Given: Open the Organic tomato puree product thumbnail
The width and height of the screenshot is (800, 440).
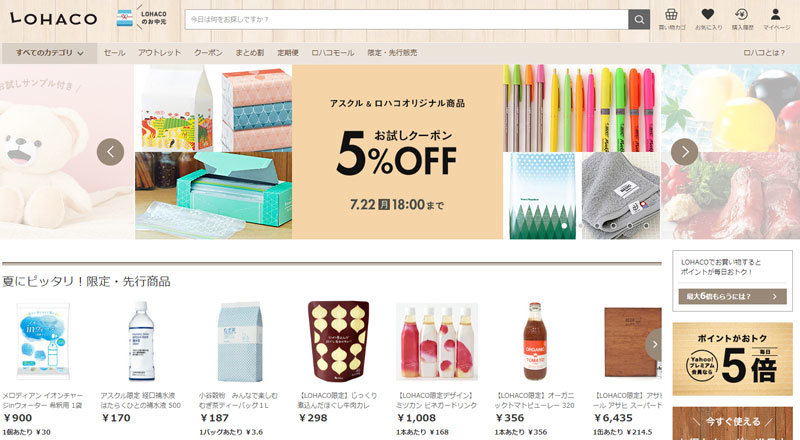Looking at the screenshot, I should point(535,341).
